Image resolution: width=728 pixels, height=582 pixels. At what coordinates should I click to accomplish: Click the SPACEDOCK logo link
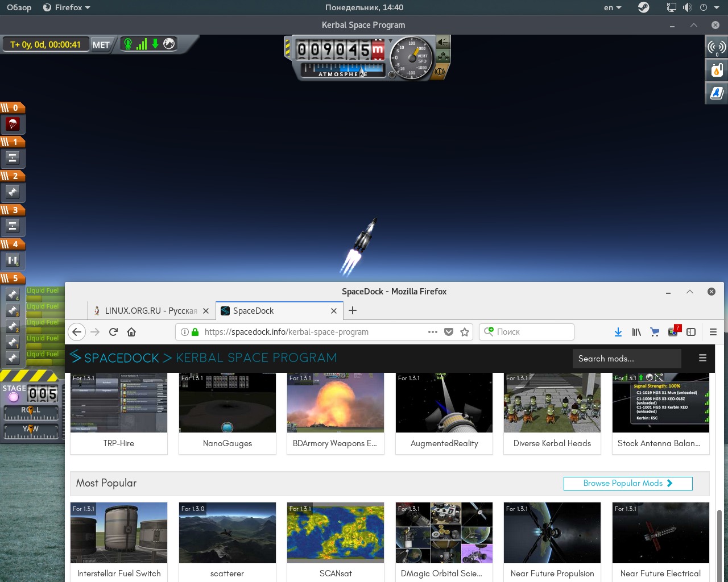(114, 357)
